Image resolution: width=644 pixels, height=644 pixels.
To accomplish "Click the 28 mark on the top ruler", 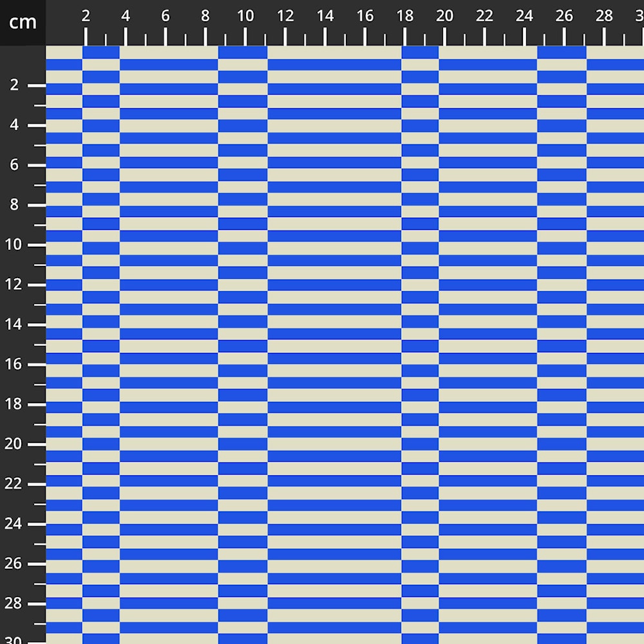I will pyautogui.click(x=605, y=17).
